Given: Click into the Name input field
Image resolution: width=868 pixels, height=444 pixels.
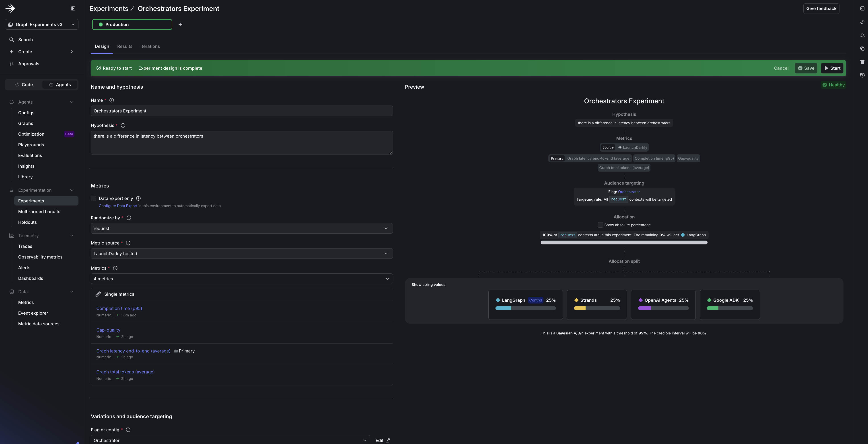Looking at the screenshot, I should coord(242,111).
